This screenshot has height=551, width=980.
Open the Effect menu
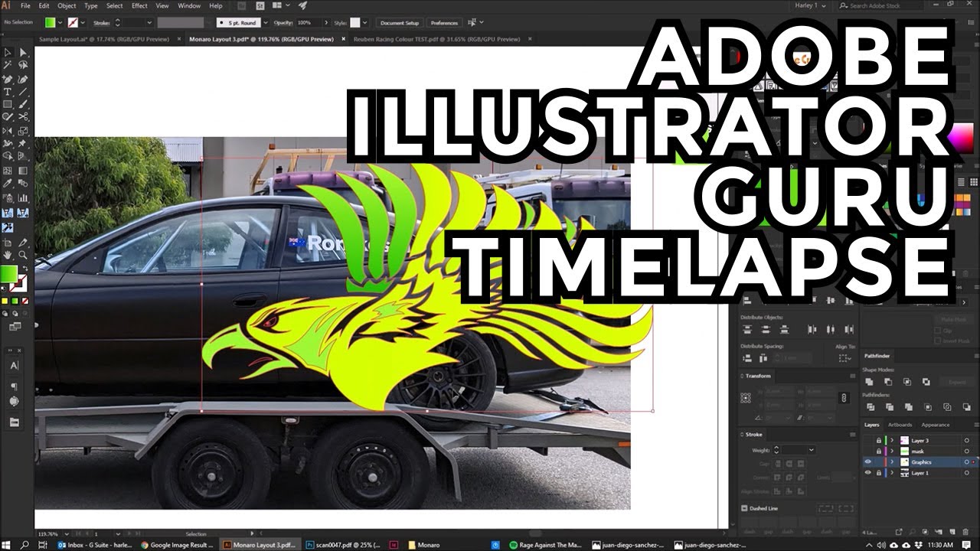click(139, 5)
